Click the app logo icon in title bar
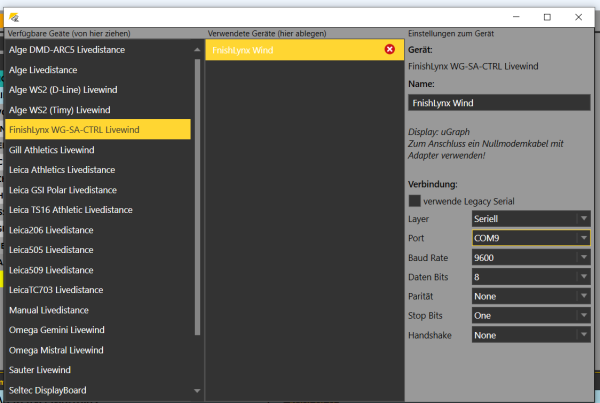This screenshot has height=403, width=600. point(14,17)
